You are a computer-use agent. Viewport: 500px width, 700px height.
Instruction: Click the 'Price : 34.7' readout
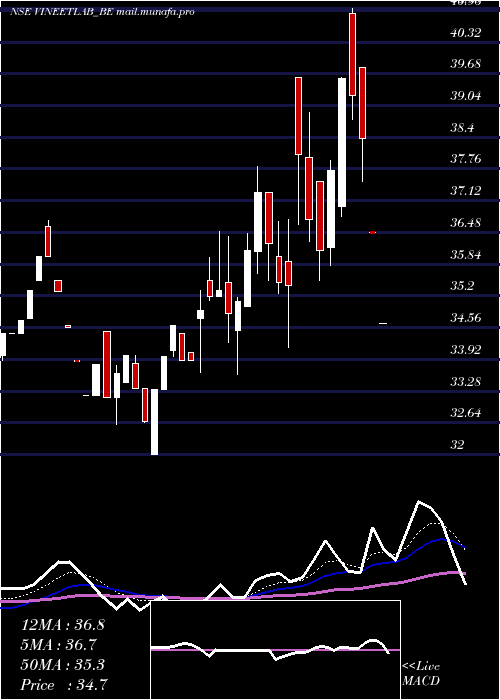[64, 685]
